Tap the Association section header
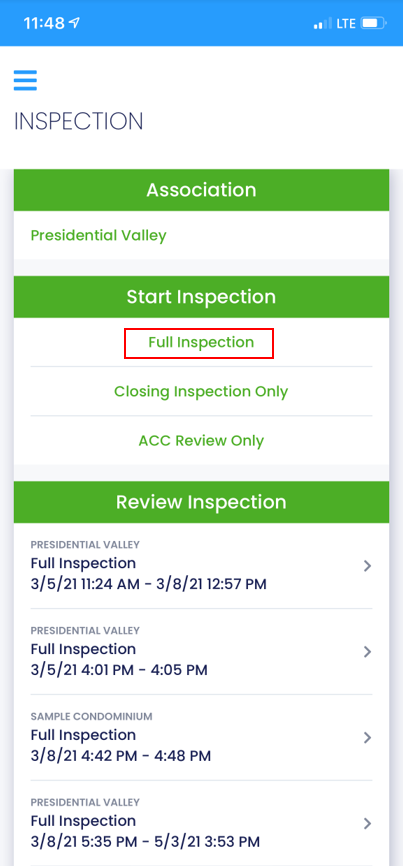This screenshot has height=866, width=403. pyautogui.click(x=202, y=190)
